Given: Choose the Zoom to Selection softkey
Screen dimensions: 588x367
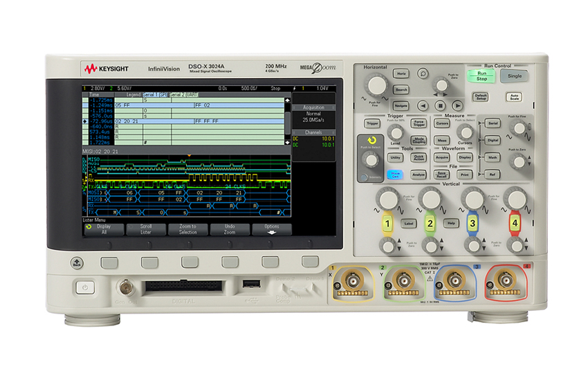Looking at the screenshot, I should tap(188, 229).
